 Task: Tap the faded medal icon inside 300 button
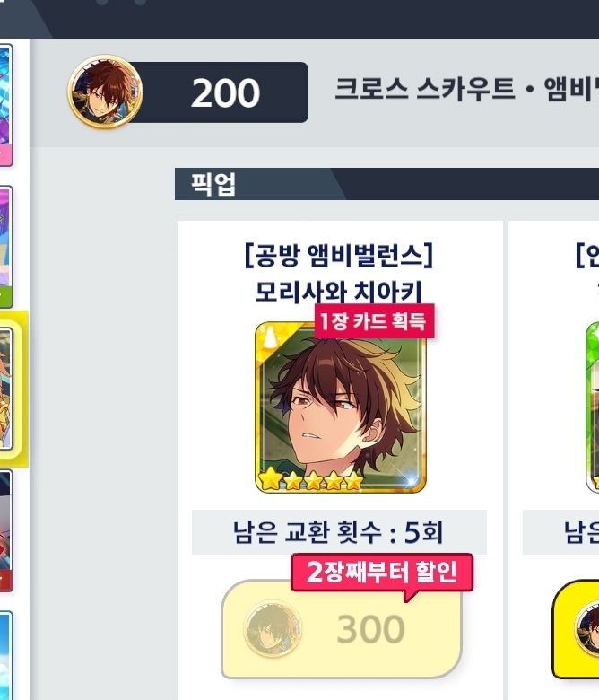point(273,628)
